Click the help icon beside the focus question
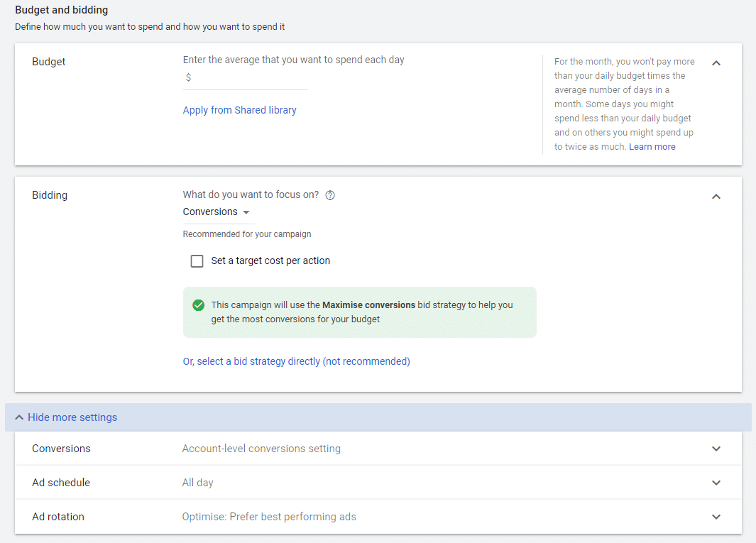This screenshot has width=756, height=543. [x=330, y=195]
